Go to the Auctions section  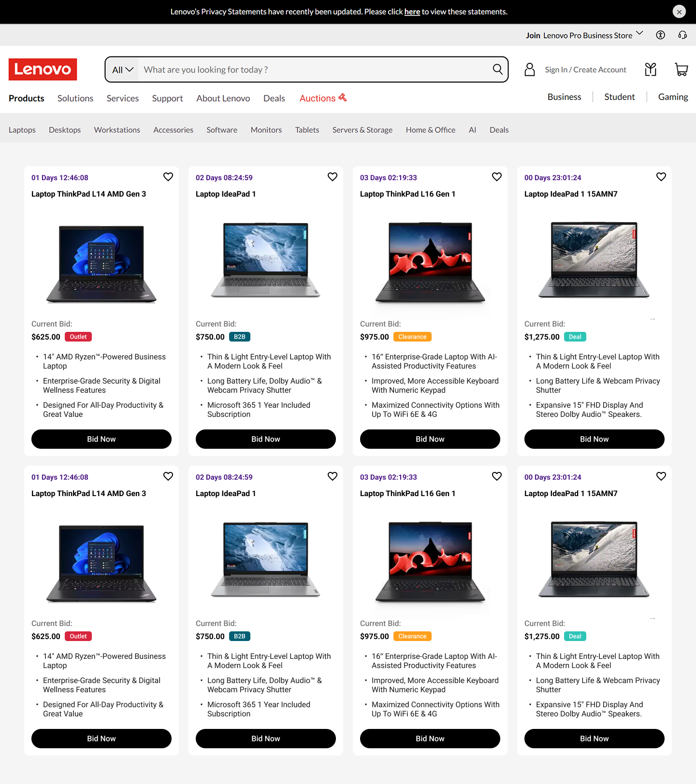click(x=318, y=98)
